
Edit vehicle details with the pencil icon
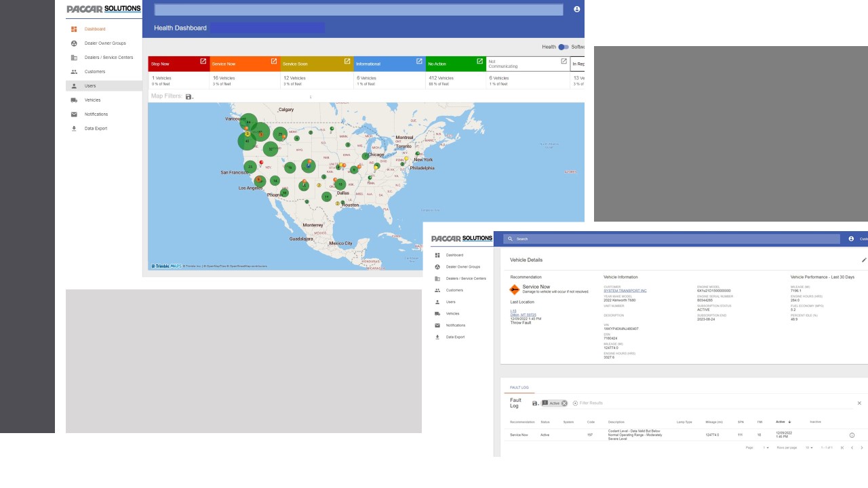864,260
